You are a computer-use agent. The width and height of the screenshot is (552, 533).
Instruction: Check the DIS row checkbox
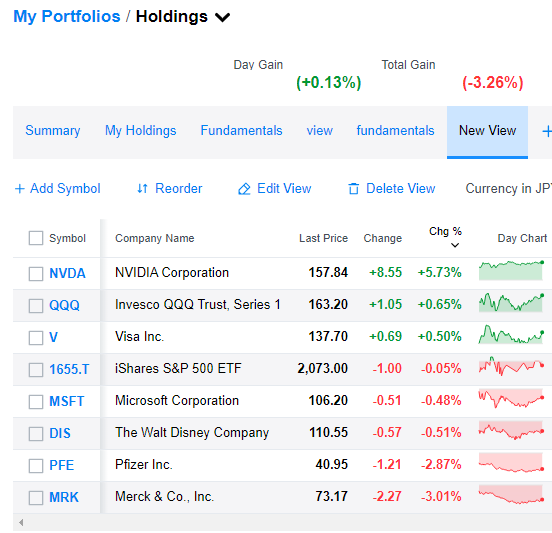[36, 434]
